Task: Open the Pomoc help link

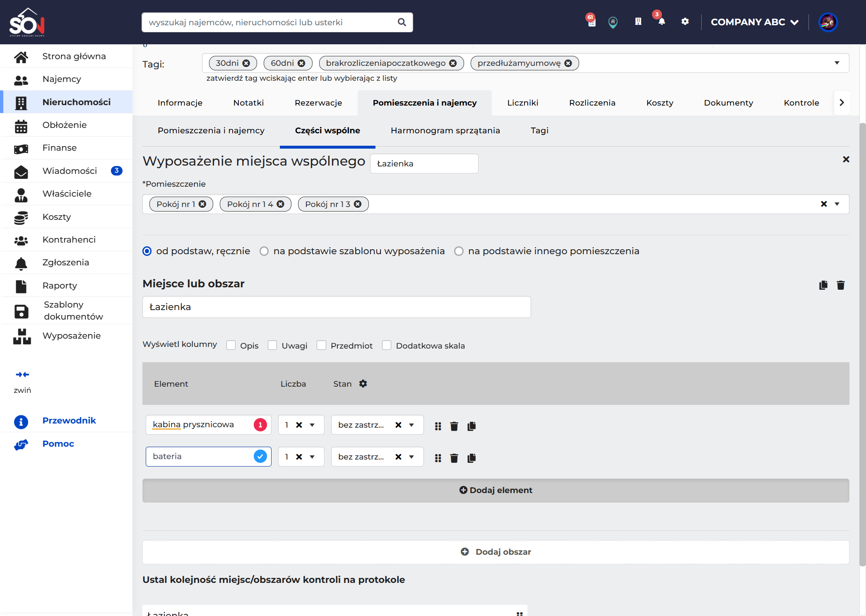Action: point(58,444)
